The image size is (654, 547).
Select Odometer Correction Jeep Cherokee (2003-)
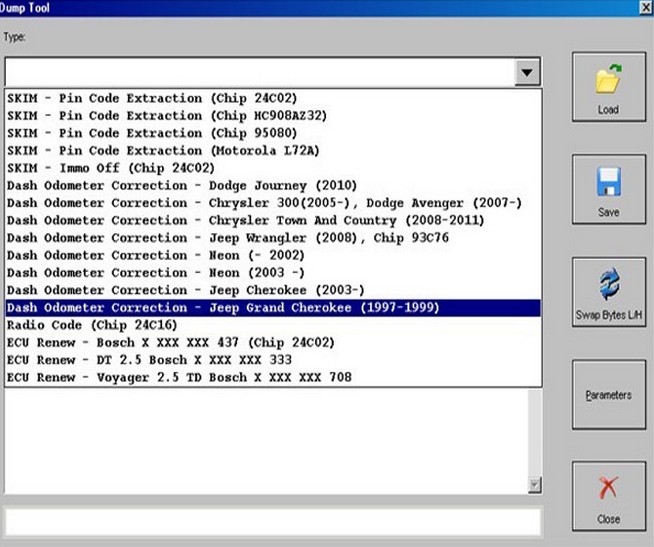(x=273, y=290)
